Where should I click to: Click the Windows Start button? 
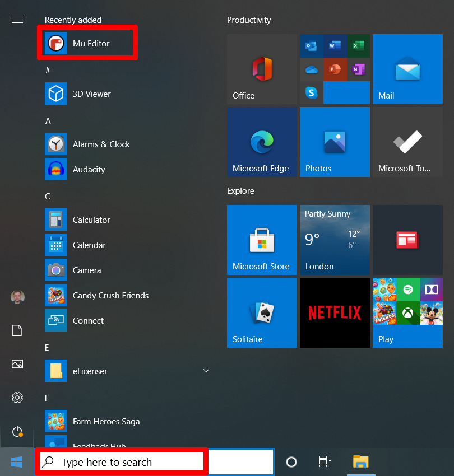tap(17, 462)
